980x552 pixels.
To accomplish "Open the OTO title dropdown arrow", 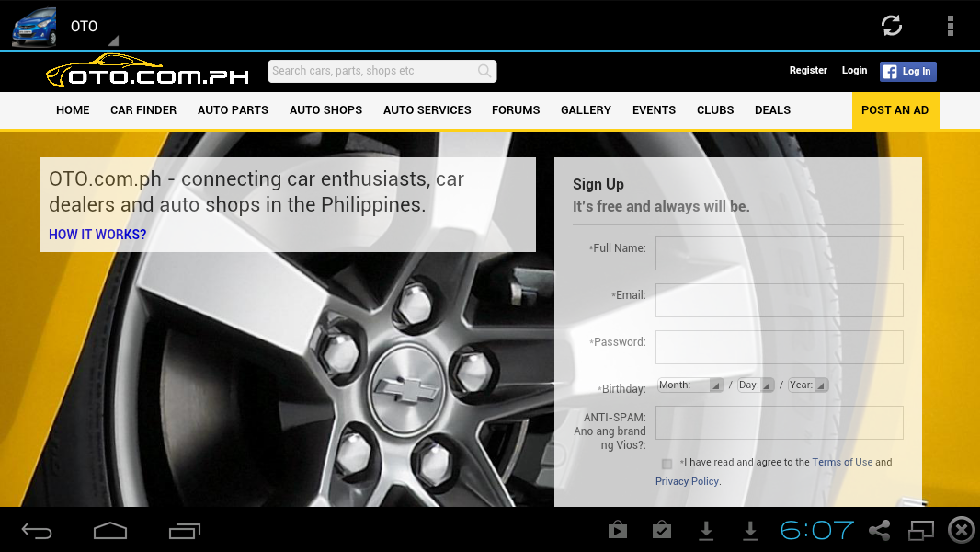I will coord(113,40).
